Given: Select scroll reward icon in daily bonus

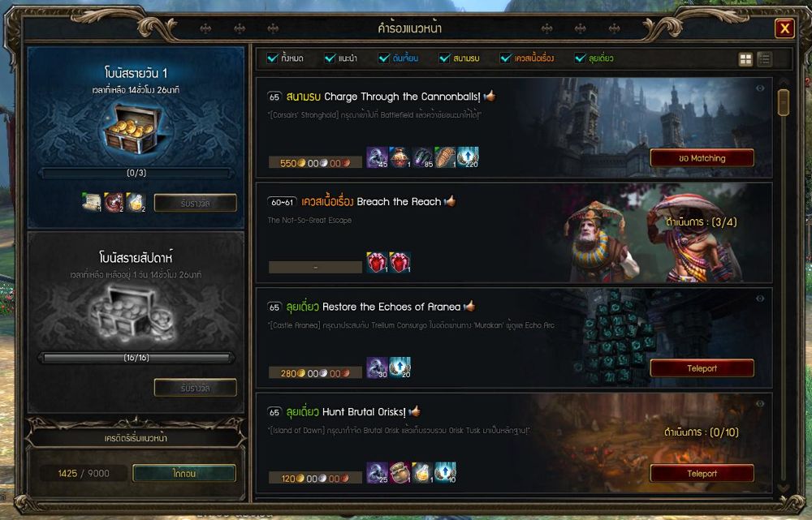Looking at the screenshot, I should point(92,202).
